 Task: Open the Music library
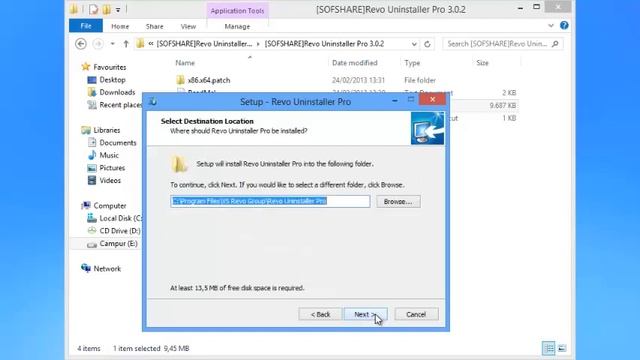(109, 155)
